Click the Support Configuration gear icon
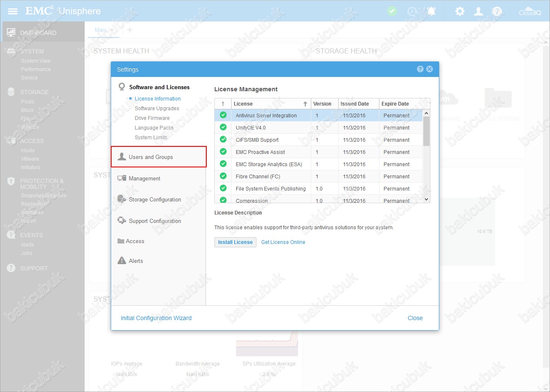550x392 pixels. click(122, 220)
